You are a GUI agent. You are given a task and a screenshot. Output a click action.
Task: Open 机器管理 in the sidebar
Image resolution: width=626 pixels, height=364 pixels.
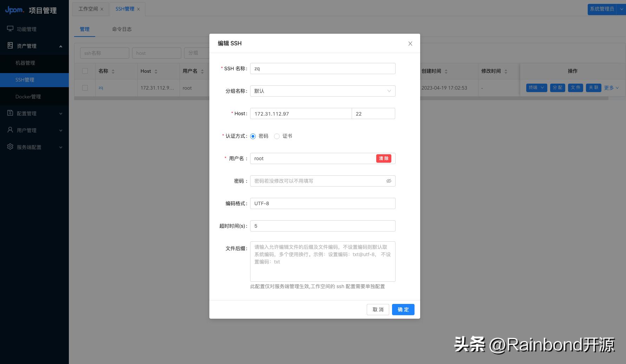point(25,63)
